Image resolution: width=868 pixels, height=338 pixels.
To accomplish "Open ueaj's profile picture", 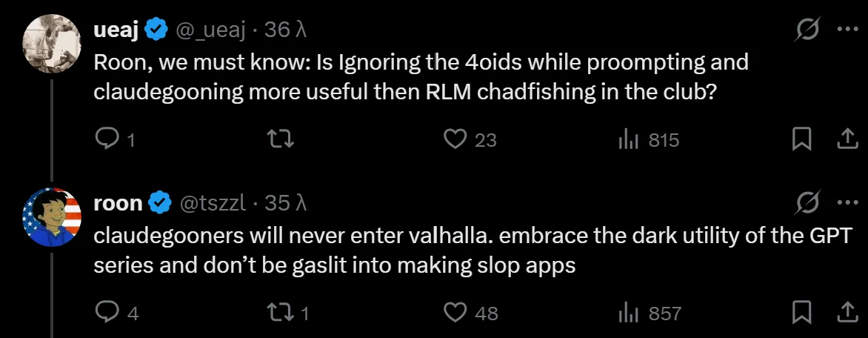I will click(52, 43).
